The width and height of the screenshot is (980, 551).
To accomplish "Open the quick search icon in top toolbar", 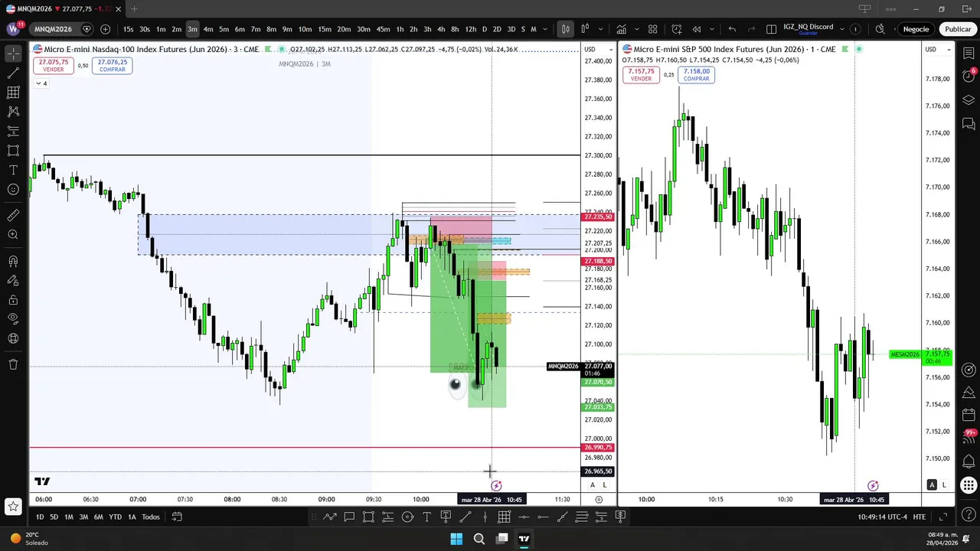I will 880,29.
